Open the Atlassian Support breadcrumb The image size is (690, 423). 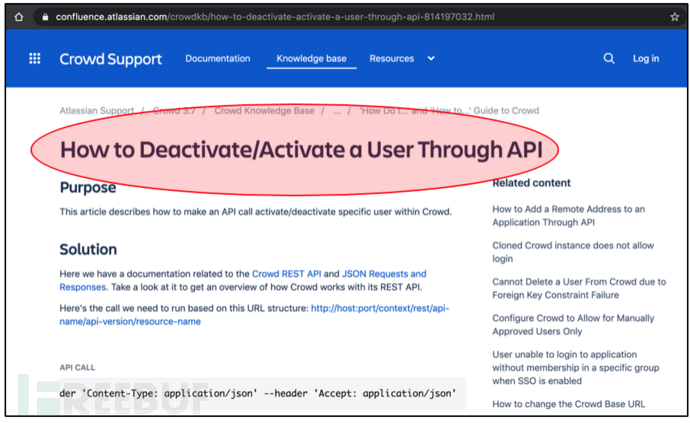coord(97,110)
